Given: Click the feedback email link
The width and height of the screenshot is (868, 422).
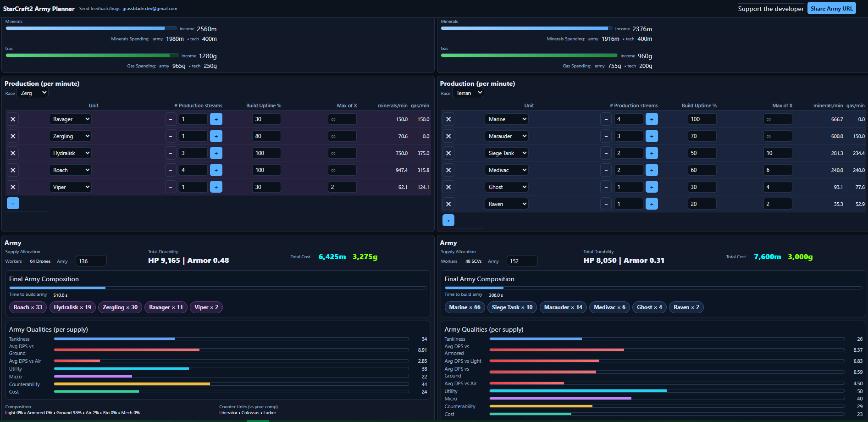Looking at the screenshot, I should (149, 8).
